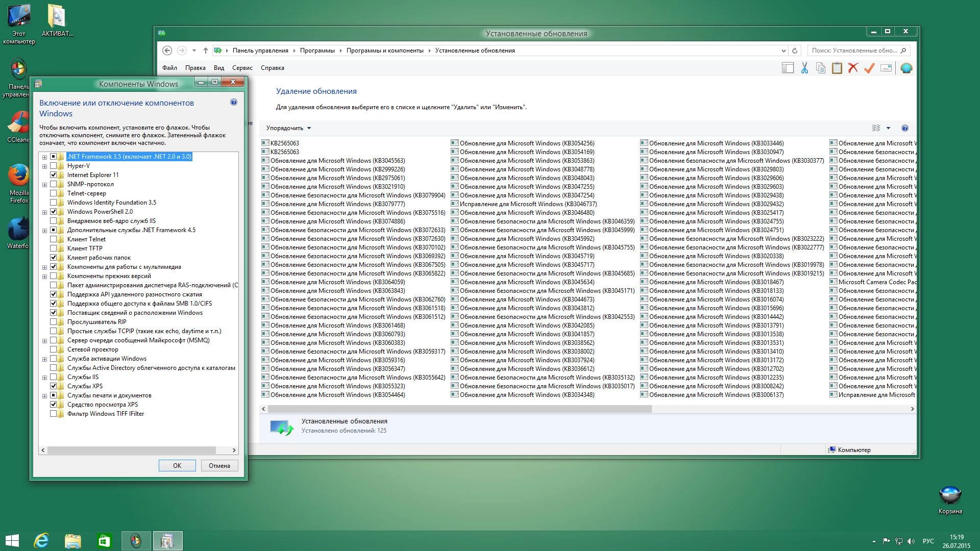Click the Back navigation arrow

tap(167, 51)
